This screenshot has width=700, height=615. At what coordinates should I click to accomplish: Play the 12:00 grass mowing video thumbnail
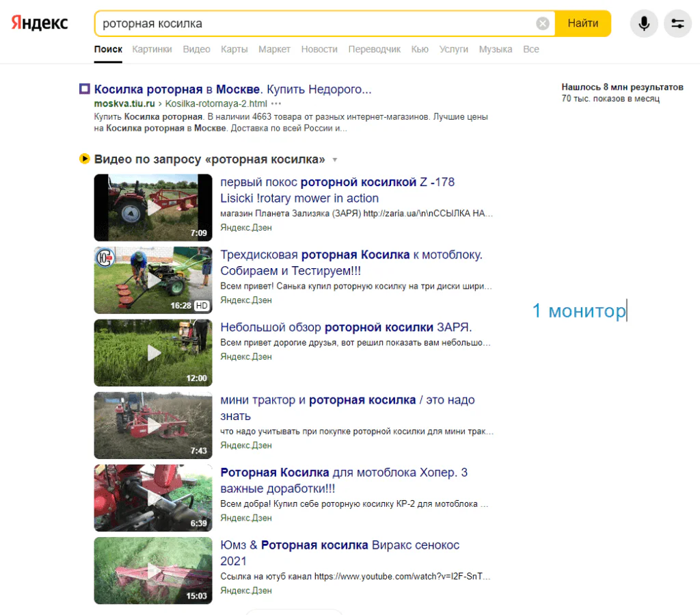coord(153,353)
